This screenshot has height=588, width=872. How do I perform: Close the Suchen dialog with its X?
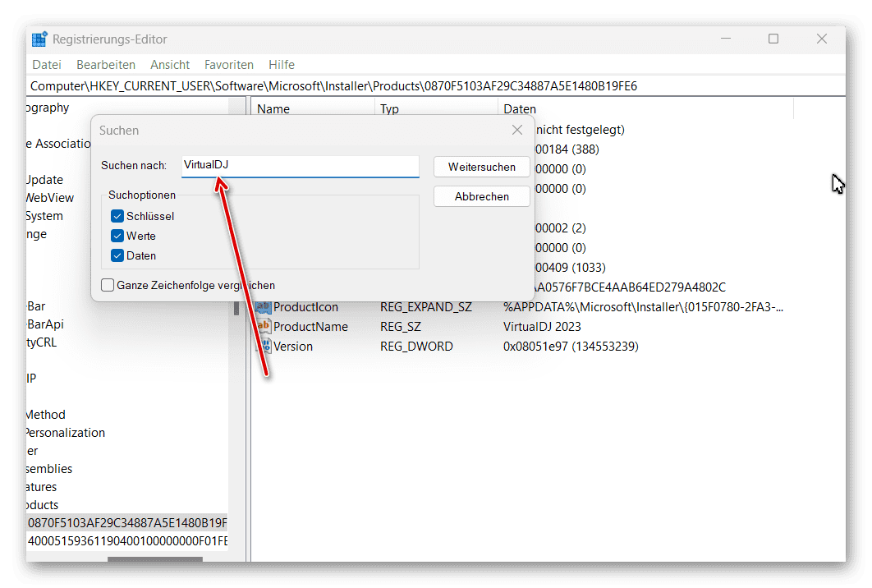pos(517,131)
